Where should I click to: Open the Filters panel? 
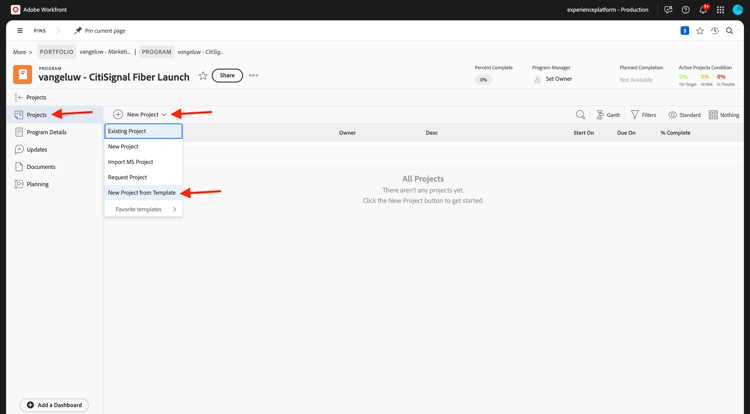click(643, 115)
